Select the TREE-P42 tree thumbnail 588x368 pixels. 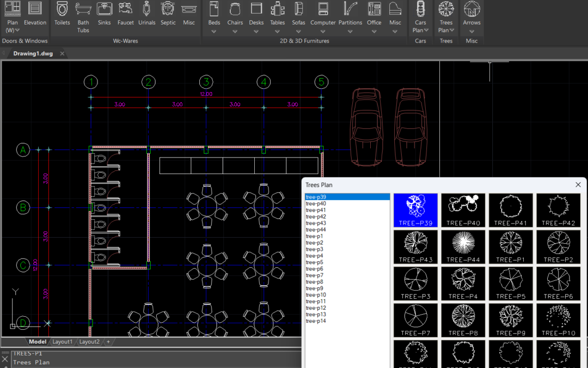tap(559, 210)
